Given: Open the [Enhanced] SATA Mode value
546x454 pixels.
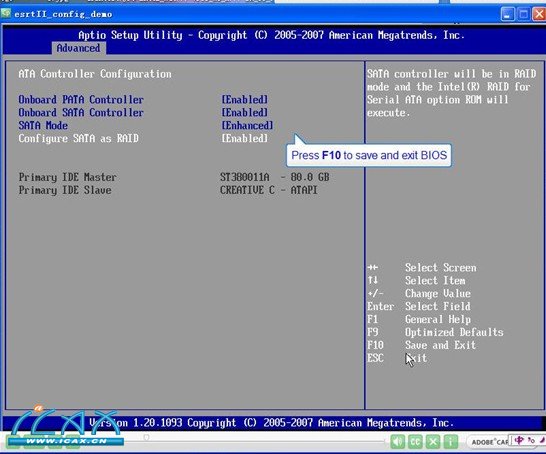Looking at the screenshot, I should pyautogui.click(x=247, y=125).
